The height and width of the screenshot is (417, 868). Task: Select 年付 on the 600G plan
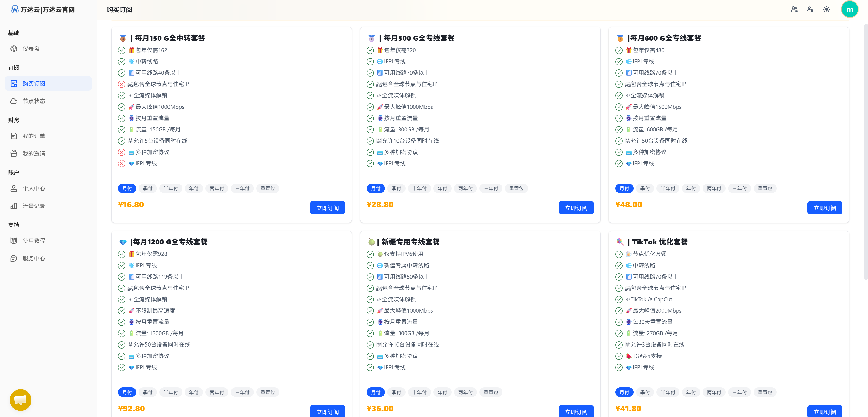[x=691, y=188]
